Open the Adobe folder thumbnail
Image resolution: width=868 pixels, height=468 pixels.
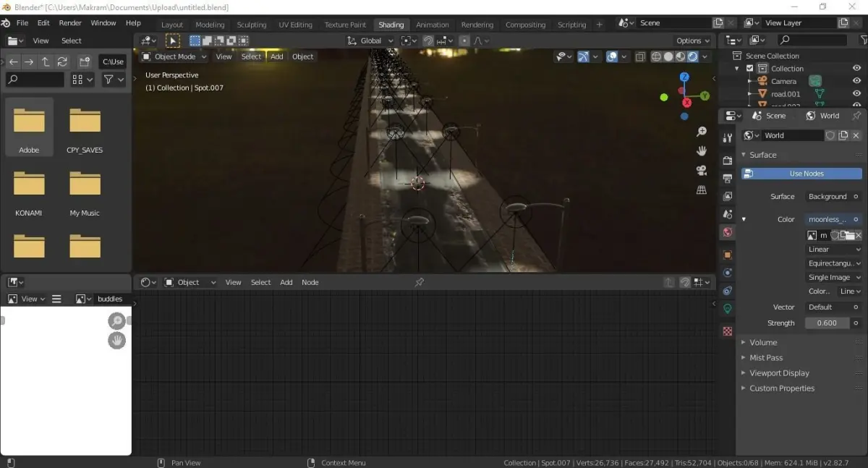(x=29, y=127)
